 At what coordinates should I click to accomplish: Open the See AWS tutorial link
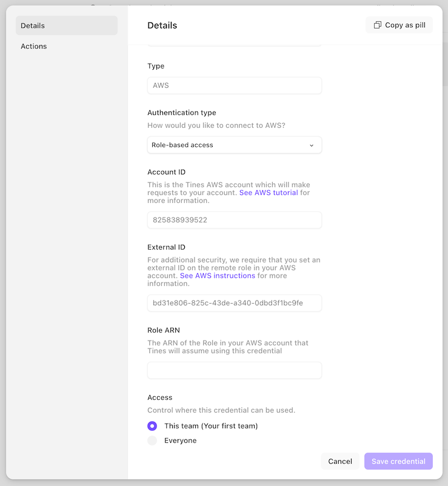269,193
